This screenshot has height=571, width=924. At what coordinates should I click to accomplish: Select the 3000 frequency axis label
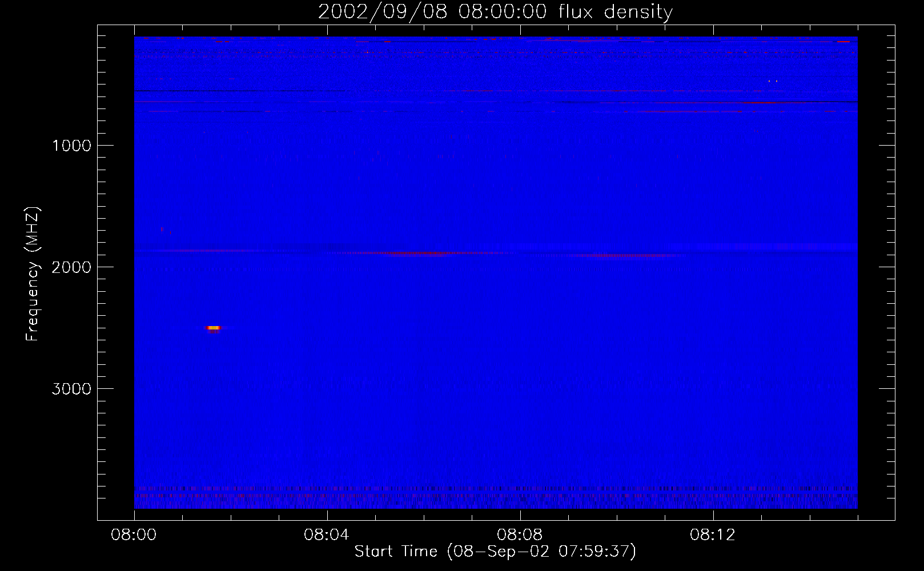pos(71,389)
